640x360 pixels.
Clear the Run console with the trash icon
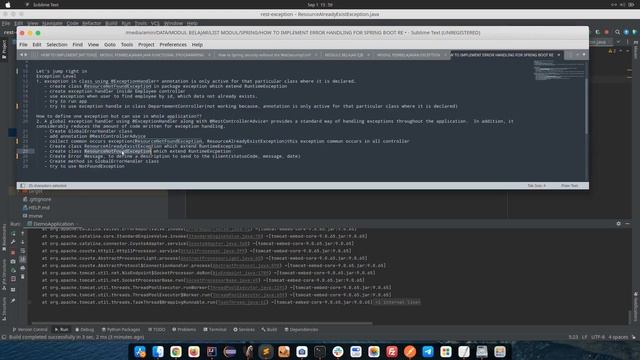tap(22, 277)
